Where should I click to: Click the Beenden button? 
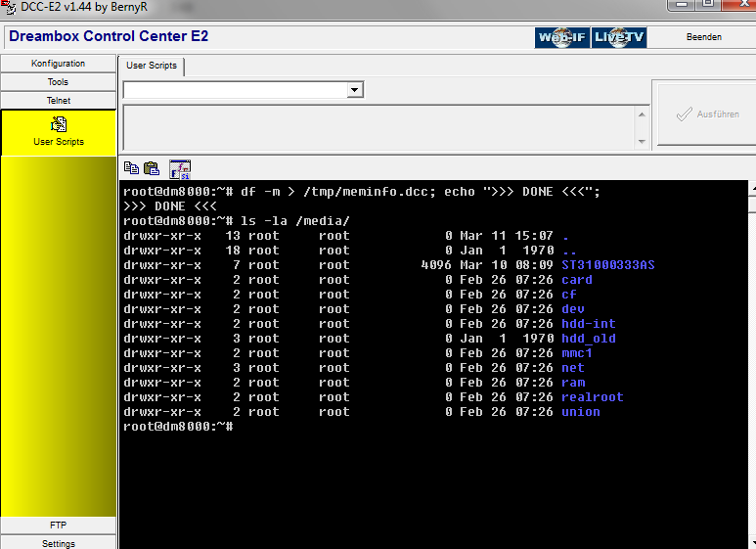coord(703,37)
